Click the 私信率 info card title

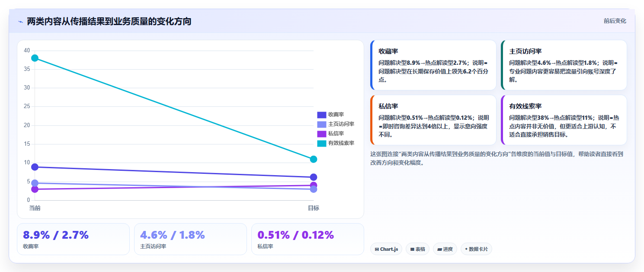[388, 106]
